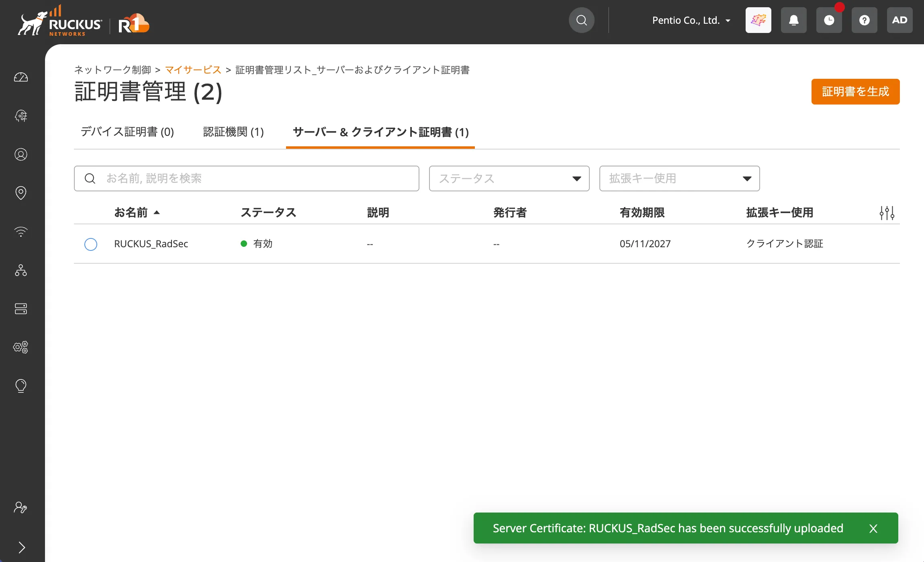Open the Wi-Fi icon in sidebar
Viewport: 924px width, 562px height.
[21, 232]
